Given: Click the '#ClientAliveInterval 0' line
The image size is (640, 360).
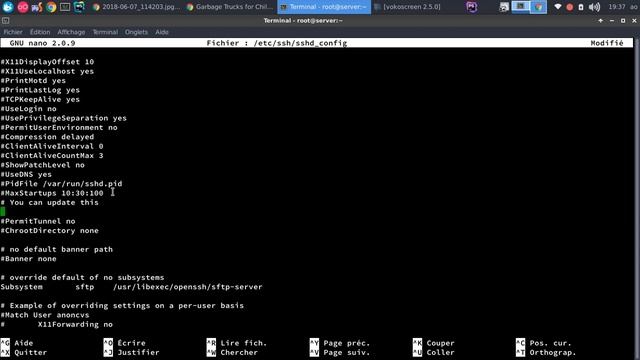Looking at the screenshot, I should 52,146.
